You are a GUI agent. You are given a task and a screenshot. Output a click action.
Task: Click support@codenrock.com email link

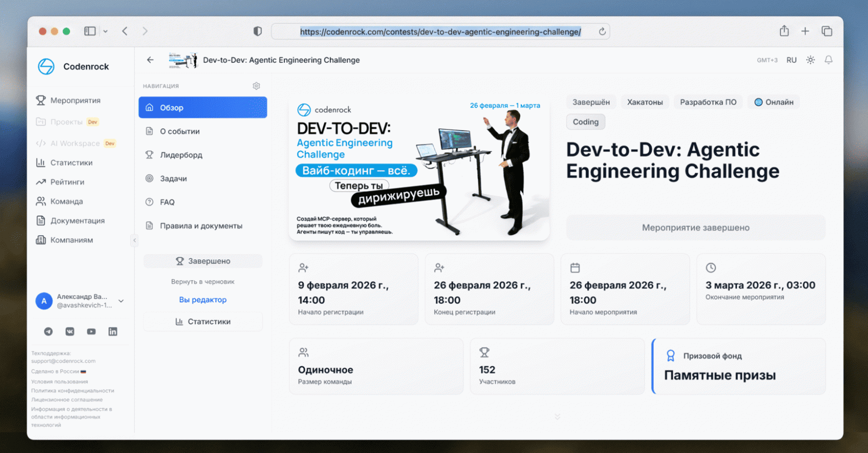(x=63, y=361)
